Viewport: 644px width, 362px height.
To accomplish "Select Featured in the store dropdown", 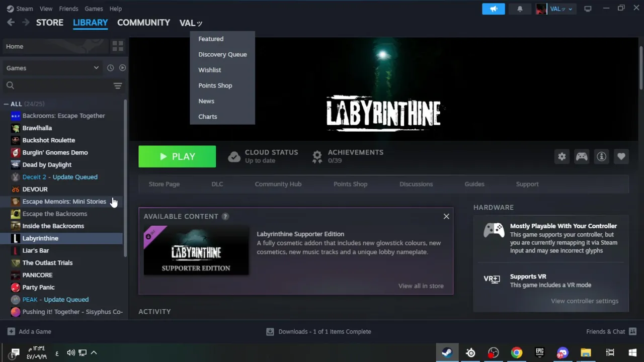I will point(211,39).
